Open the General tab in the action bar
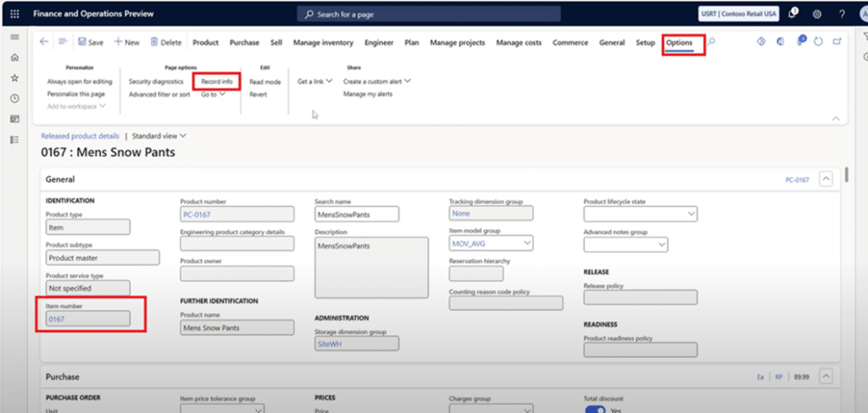The image size is (868, 413). click(612, 42)
